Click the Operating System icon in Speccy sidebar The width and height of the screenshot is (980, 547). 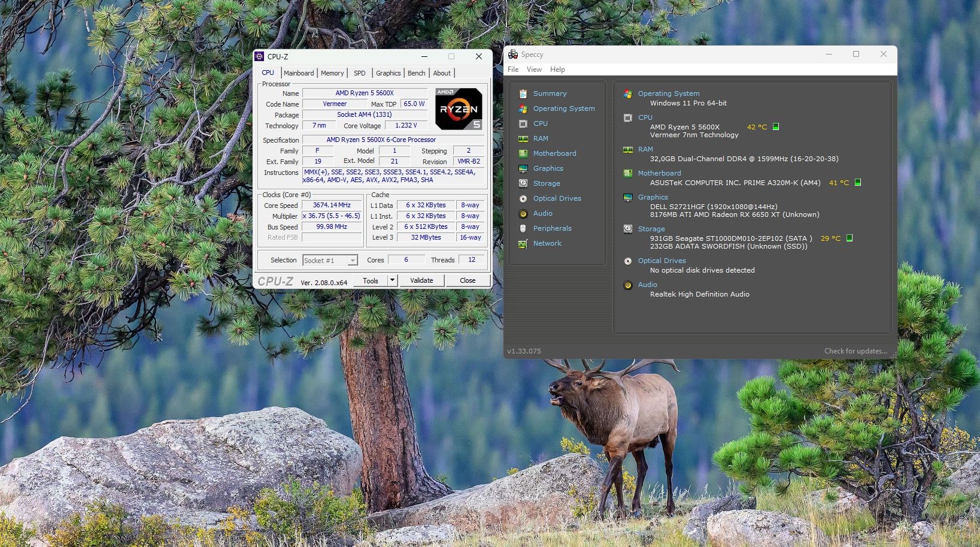[x=523, y=108]
